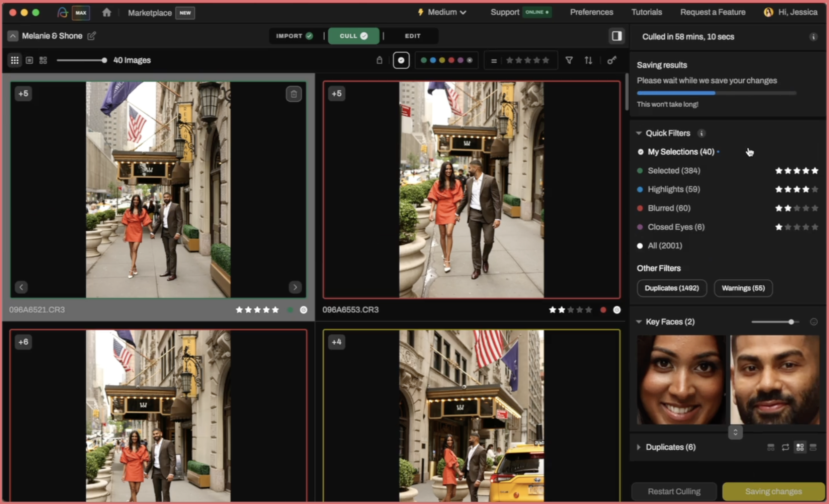Click the lock icon in toolbar

pos(379,61)
